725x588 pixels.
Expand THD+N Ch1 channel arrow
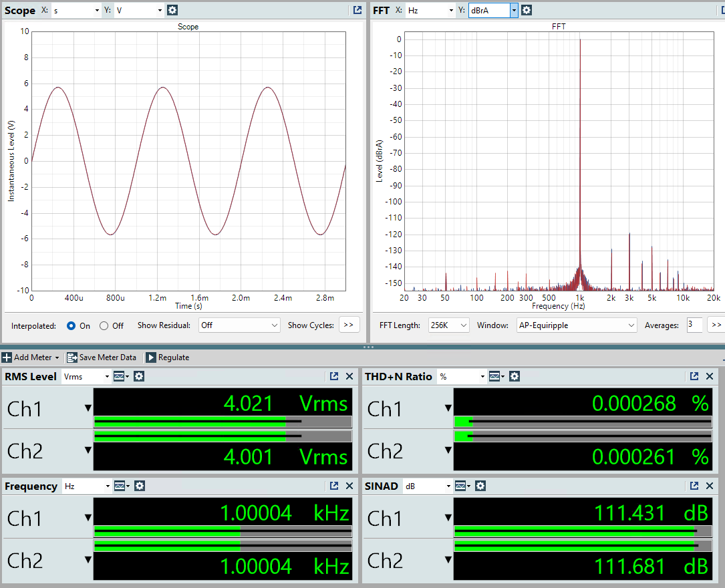pyautogui.click(x=448, y=408)
